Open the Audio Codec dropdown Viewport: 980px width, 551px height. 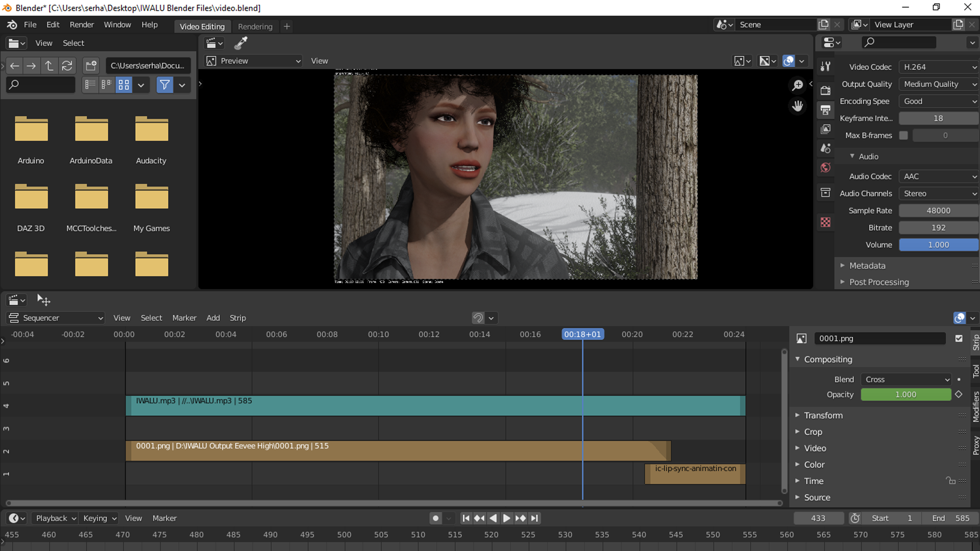938,177
